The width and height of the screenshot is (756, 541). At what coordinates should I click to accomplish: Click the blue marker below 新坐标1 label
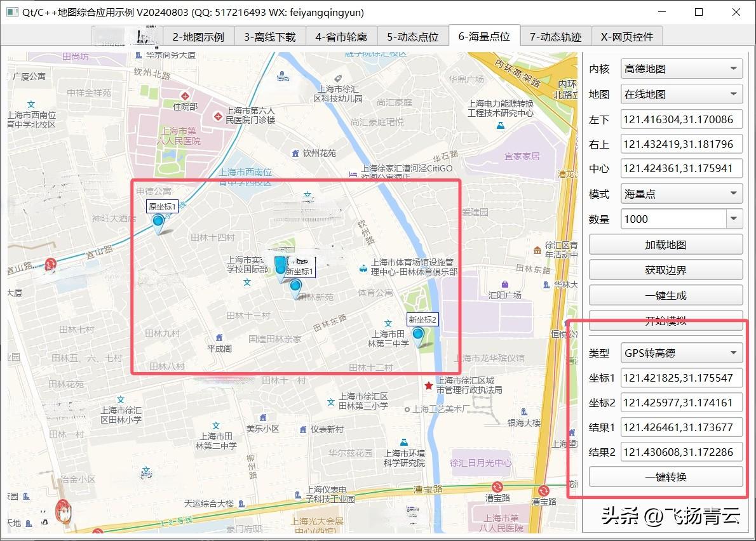click(295, 287)
